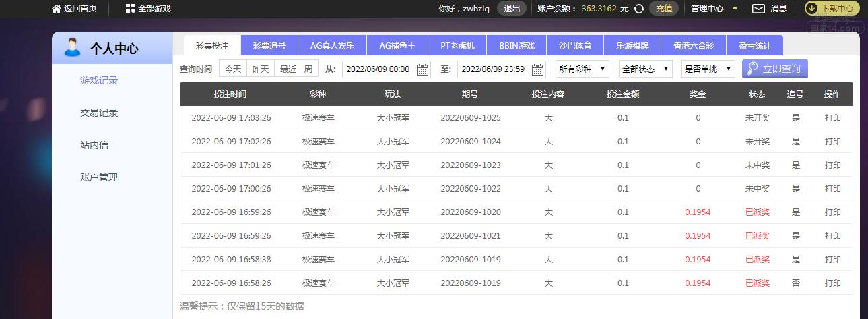Open the 香港六合彩 tab
Viewport: 868px width, 319px height.
pyautogui.click(x=694, y=46)
